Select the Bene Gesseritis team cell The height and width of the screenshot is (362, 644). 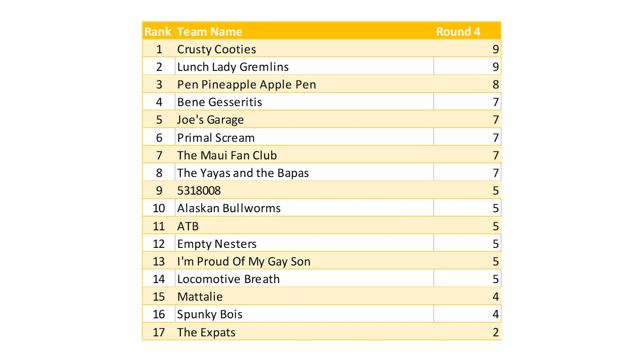click(x=220, y=102)
